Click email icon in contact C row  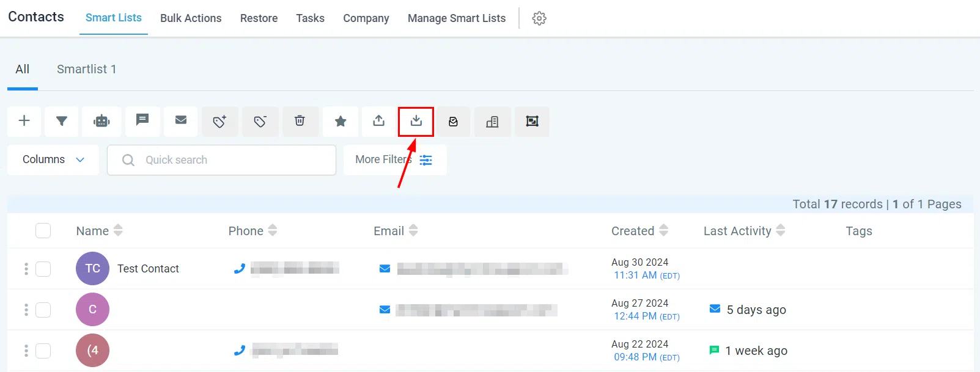(385, 310)
